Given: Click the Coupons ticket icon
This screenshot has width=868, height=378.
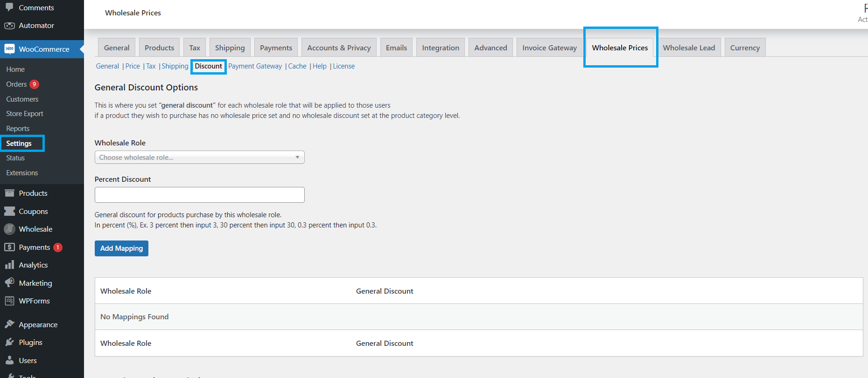Looking at the screenshot, I should coord(9,211).
